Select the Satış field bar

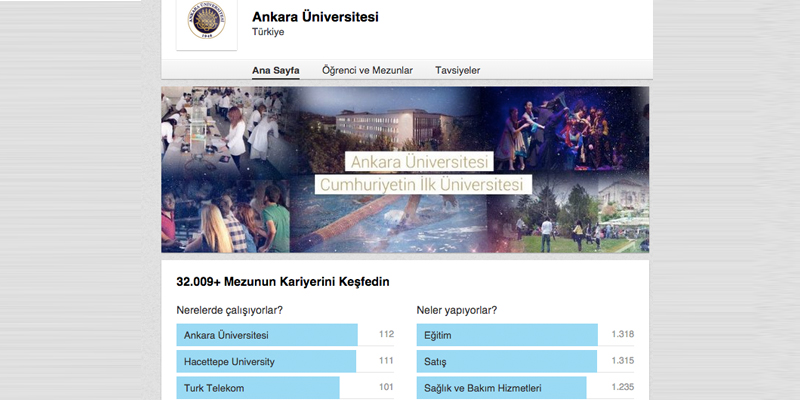tap(507, 362)
